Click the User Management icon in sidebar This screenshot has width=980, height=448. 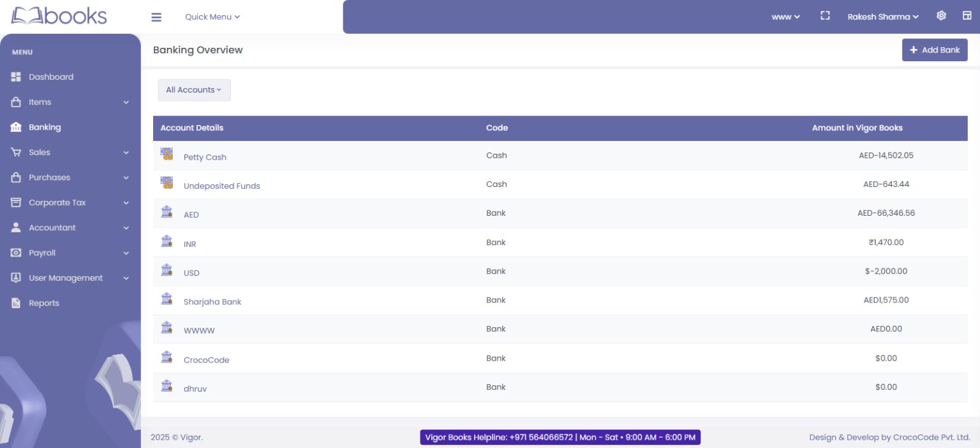pyautogui.click(x=16, y=278)
